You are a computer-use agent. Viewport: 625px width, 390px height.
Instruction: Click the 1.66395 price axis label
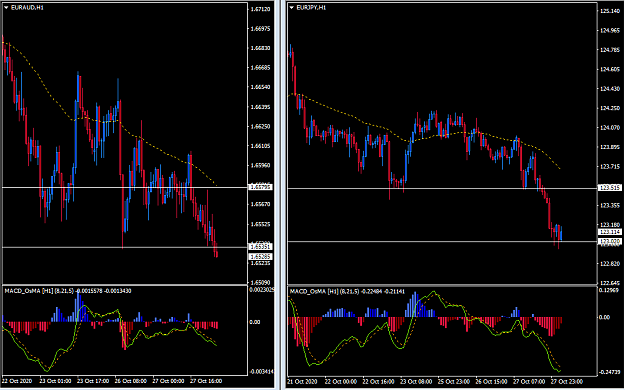coord(261,107)
